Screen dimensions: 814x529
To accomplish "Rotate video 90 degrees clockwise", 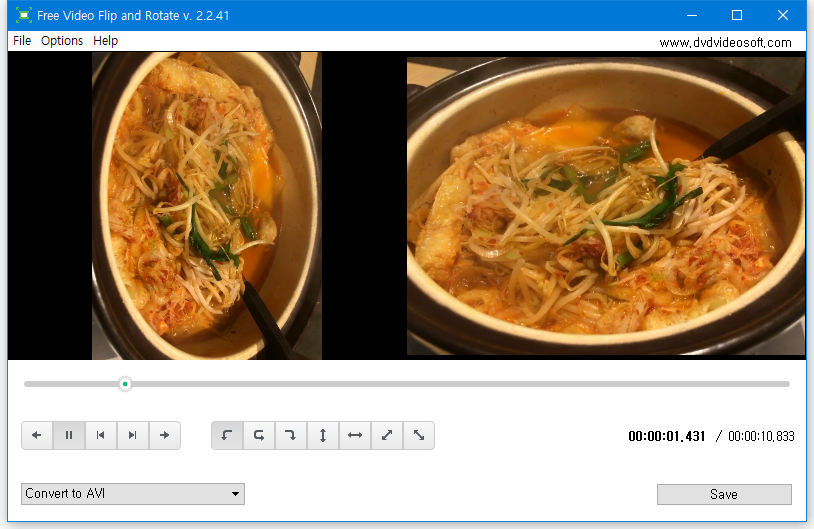I will coord(291,435).
